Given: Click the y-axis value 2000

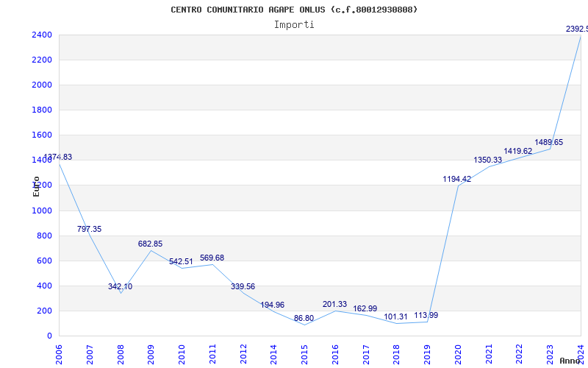Looking at the screenshot, I should (x=42, y=85).
